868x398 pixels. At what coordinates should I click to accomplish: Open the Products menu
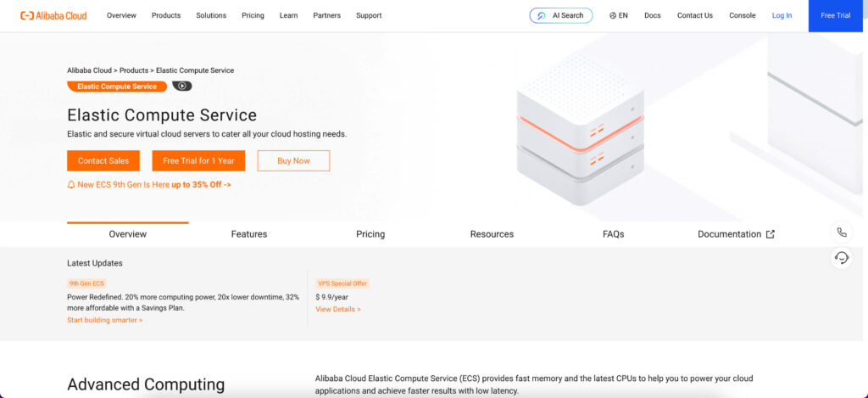166,15
